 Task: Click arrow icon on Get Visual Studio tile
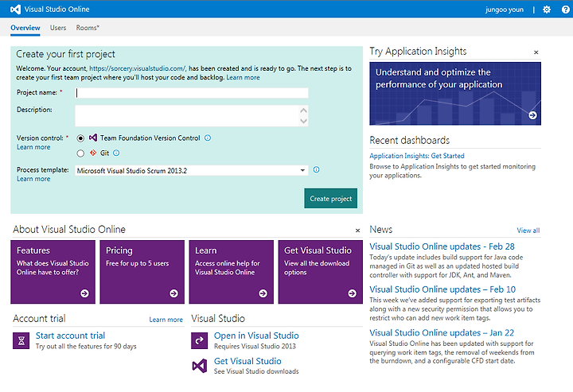coord(352,293)
